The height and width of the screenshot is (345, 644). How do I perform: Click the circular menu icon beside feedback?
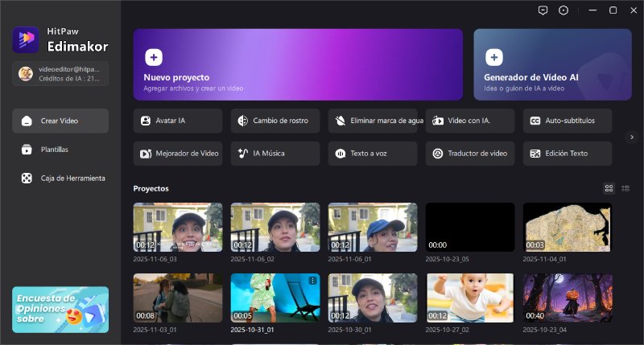pyautogui.click(x=563, y=10)
